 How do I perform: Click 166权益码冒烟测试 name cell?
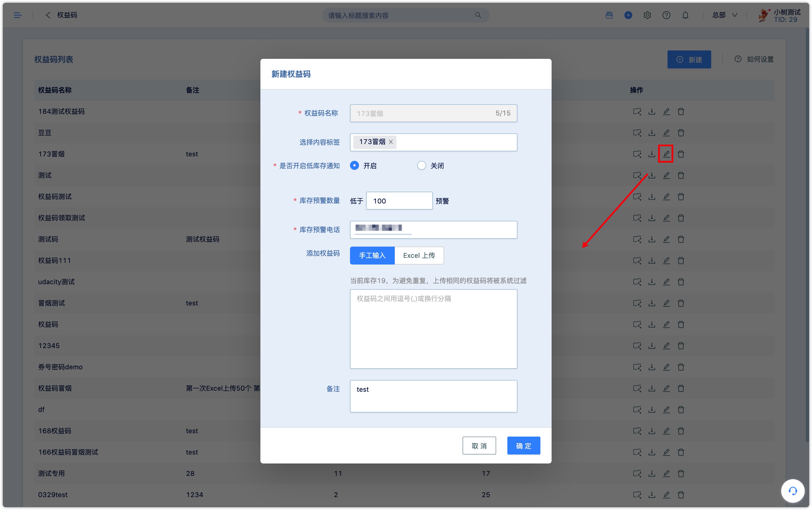point(68,452)
